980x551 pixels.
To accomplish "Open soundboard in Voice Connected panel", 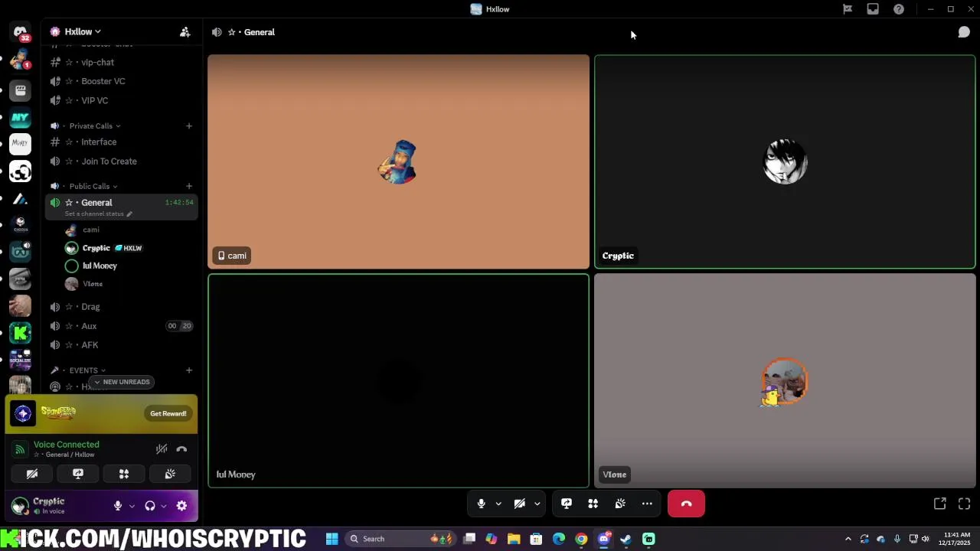I will pyautogui.click(x=170, y=474).
